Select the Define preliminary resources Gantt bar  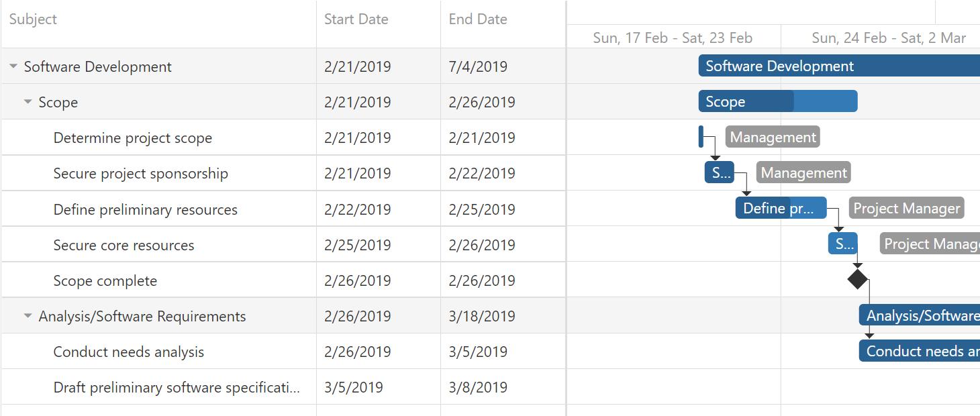[781, 208]
